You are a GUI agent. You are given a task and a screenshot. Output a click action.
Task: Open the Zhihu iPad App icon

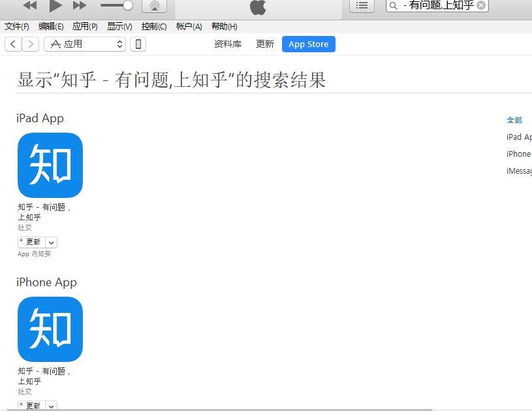[x=50, y=165]
